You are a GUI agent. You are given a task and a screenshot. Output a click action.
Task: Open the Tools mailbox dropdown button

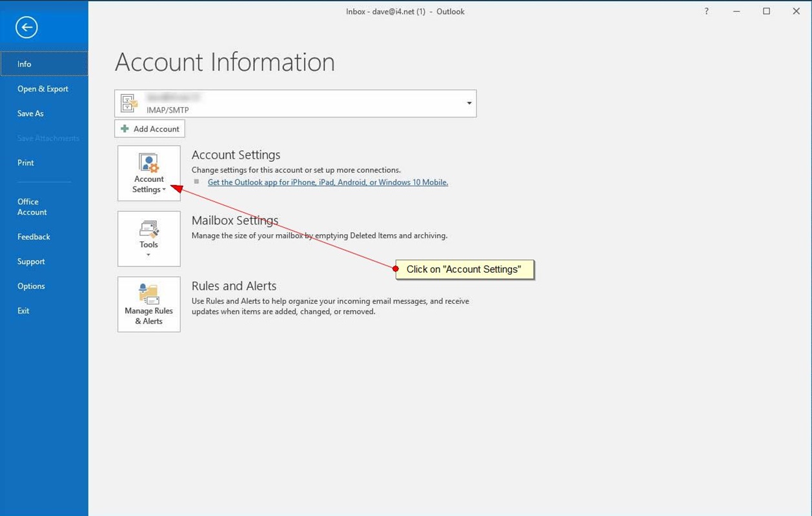tap(149, 239)
